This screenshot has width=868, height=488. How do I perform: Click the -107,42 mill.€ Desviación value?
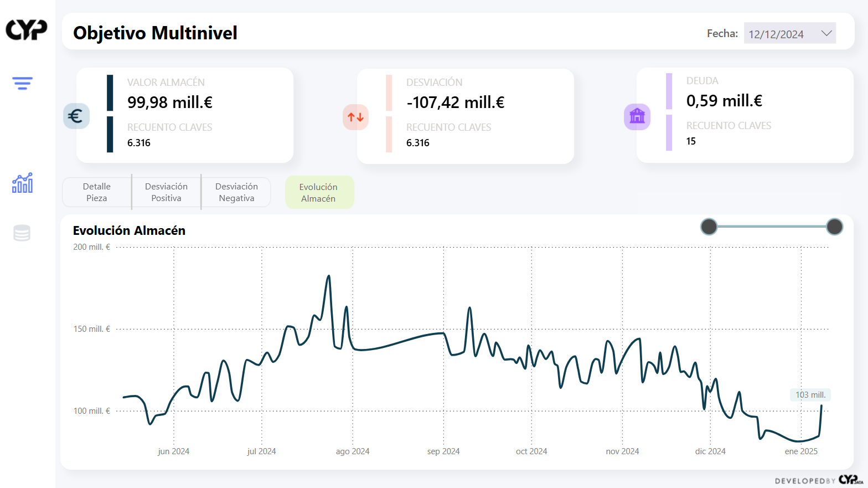pyautogui.click(x=455, y=102)
